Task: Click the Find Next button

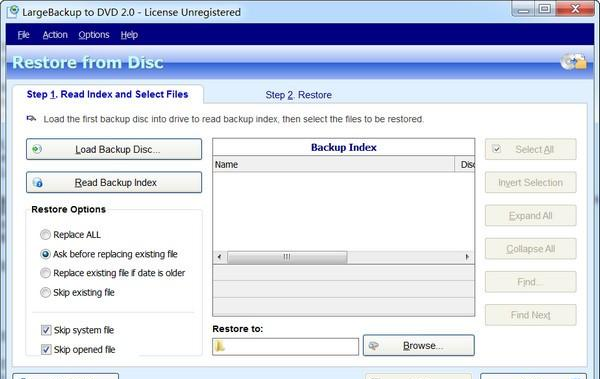Action: (530, 315)
